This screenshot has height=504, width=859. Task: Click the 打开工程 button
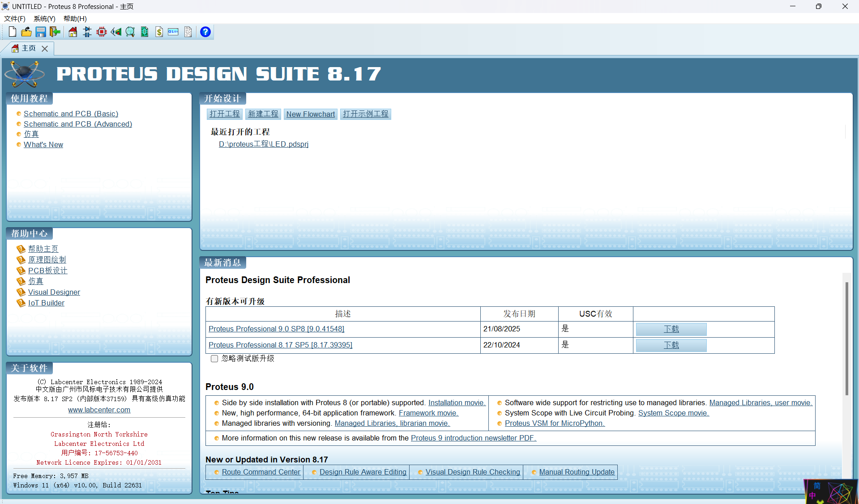click(225, 114)
